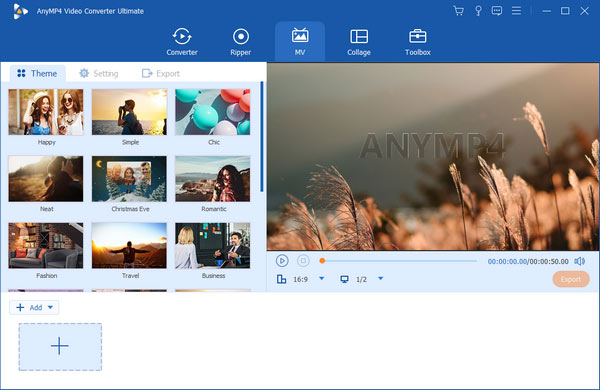The width and height of the screenshot is (600, 390).
Task: Stop the preview playback
Action: pyautogui.click(x=303, y=261)
